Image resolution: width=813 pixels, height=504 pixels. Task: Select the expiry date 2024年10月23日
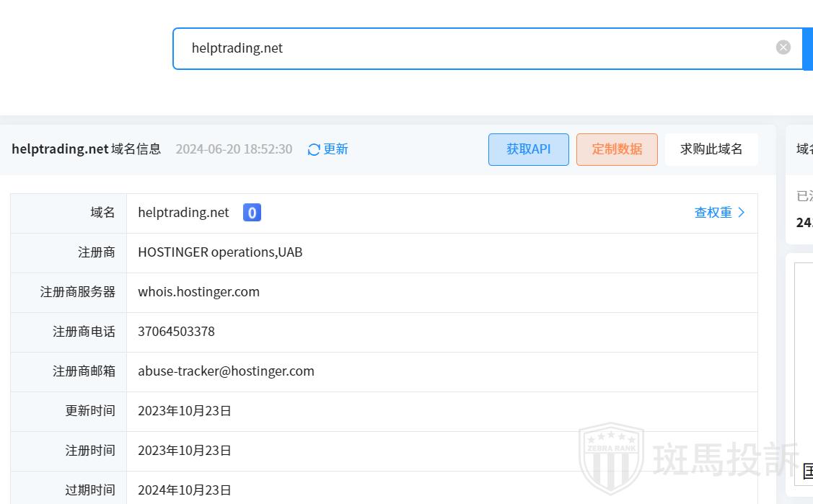[x=185, y=490]
